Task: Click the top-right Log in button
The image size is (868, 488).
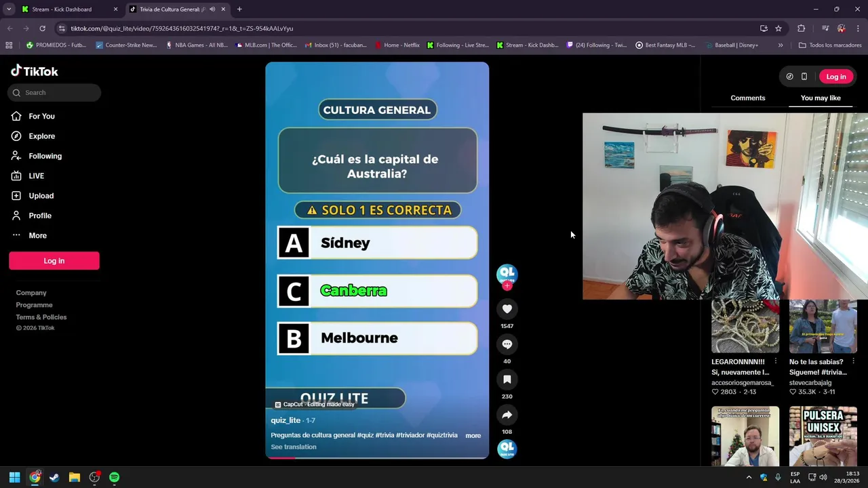Action: [836, 77]
